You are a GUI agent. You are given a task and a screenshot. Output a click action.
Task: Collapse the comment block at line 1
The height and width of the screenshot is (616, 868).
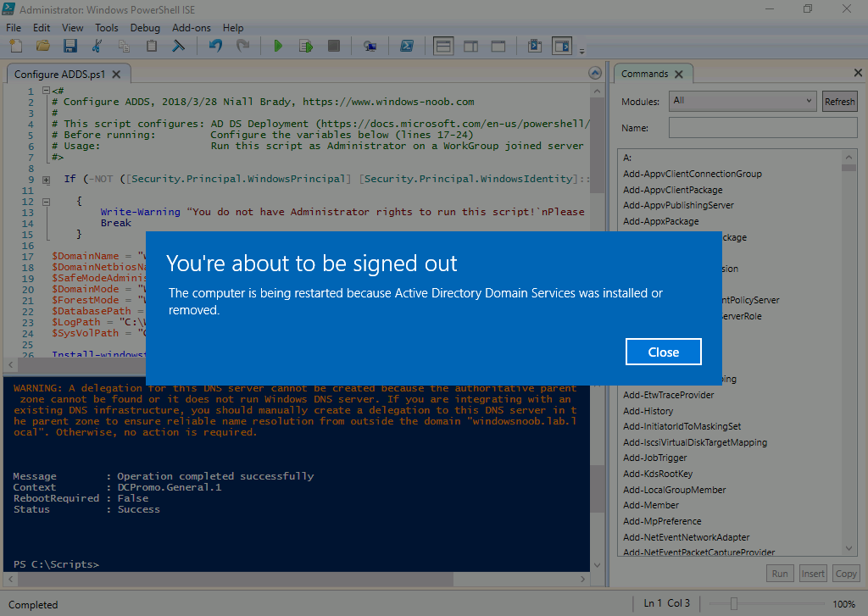pyautogui.click(x=46, y=91)
